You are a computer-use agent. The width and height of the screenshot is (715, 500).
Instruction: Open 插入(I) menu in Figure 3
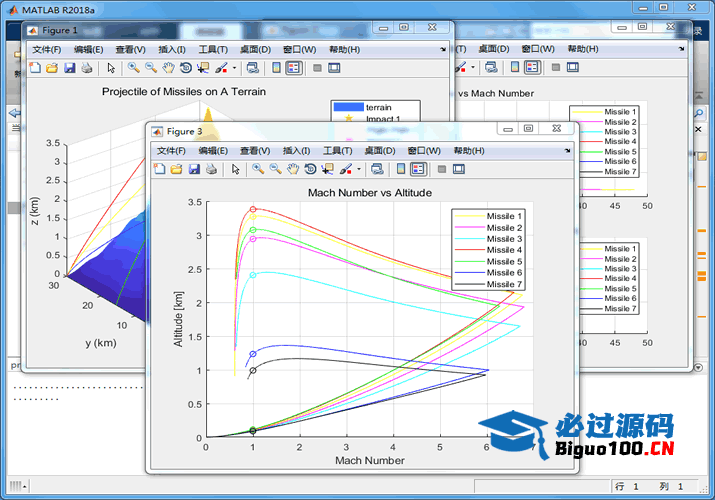pyautogui.click(x=297, y=150)
